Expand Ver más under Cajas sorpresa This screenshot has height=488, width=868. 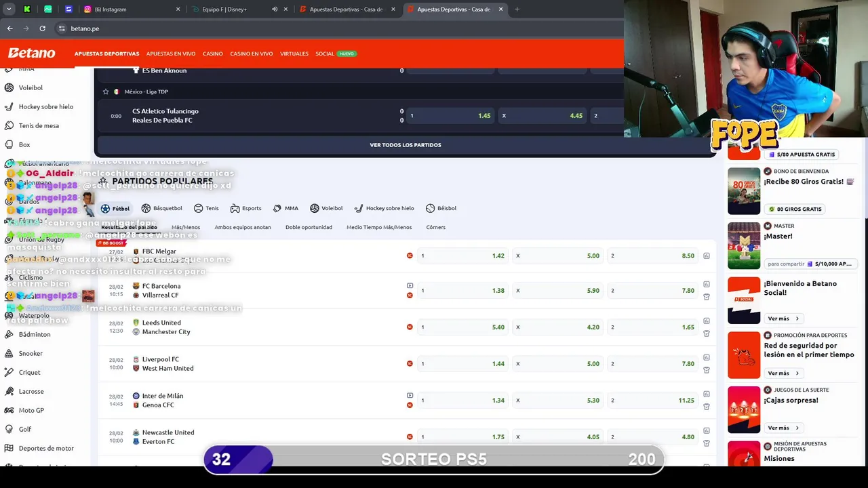tap(783, 428)
